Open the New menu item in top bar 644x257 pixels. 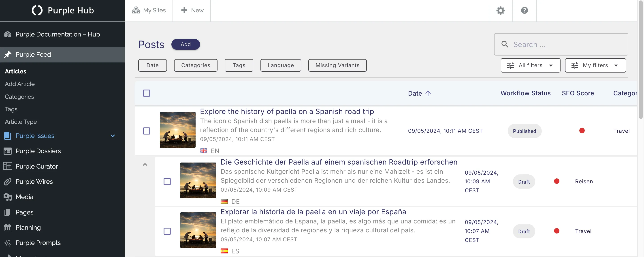[192, 11]
